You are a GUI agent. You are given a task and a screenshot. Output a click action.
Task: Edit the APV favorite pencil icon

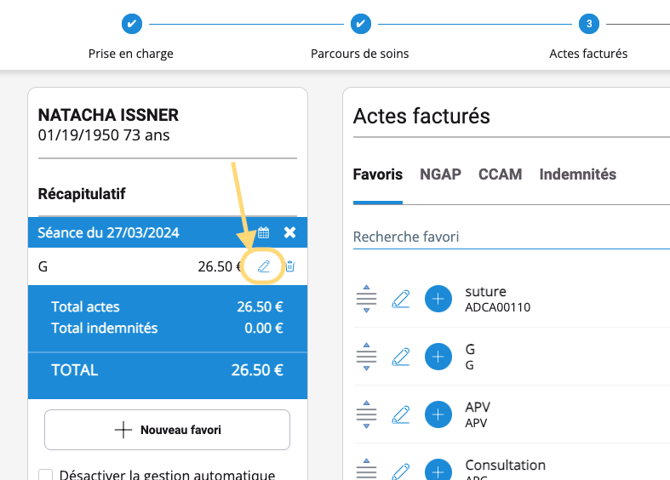(401, 415)
